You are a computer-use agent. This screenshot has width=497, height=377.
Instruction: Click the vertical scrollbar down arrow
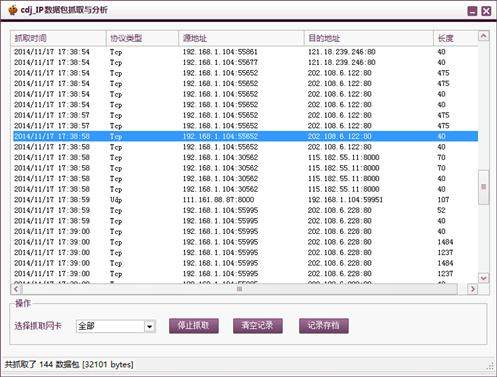pos(484,277)
